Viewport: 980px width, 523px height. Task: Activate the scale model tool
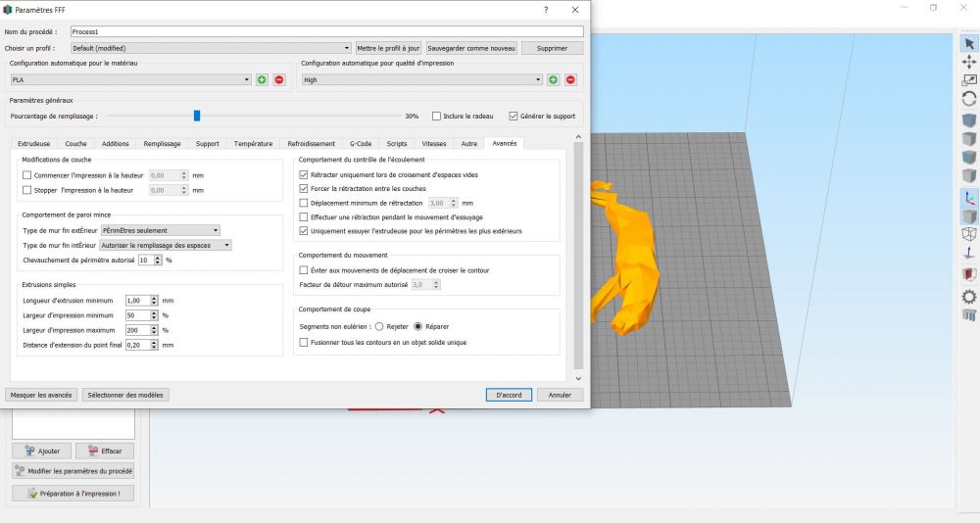(969, 80)
